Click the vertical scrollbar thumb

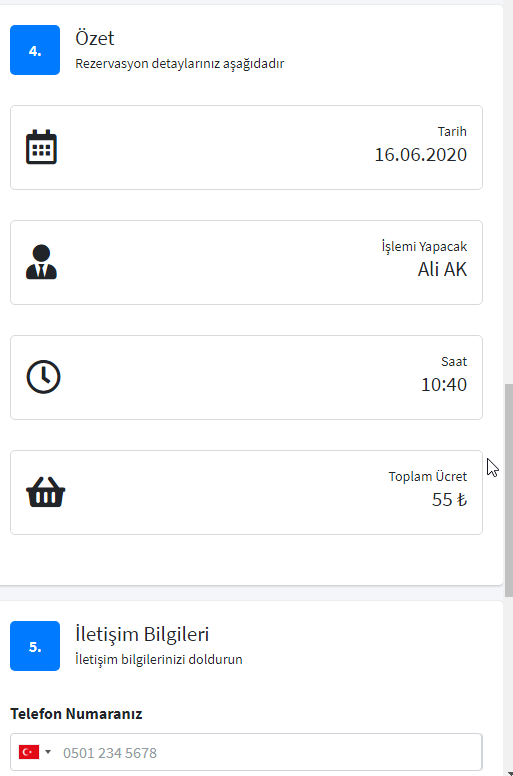click(x=509, y=490)
